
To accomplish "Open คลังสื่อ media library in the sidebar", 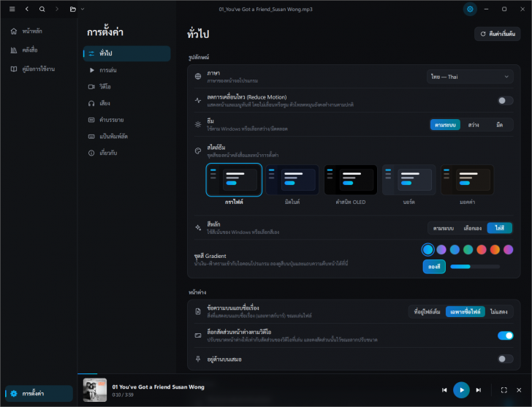I will point(38,50).
